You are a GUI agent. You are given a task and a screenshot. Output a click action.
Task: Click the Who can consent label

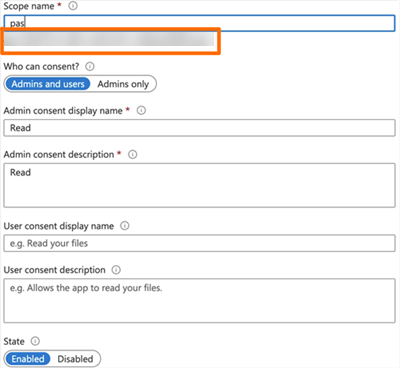coord(42,66)
